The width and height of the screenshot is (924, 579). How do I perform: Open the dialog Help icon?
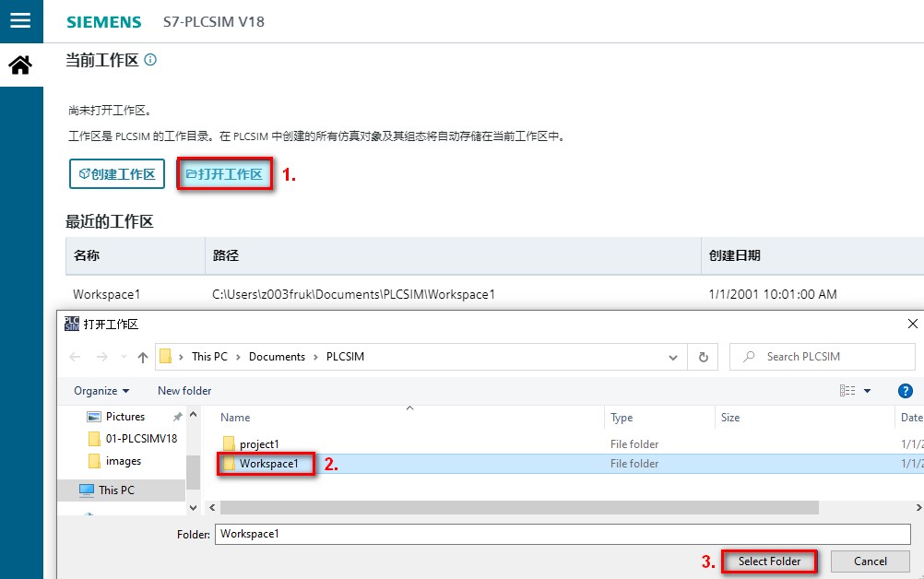click(906, 391)
